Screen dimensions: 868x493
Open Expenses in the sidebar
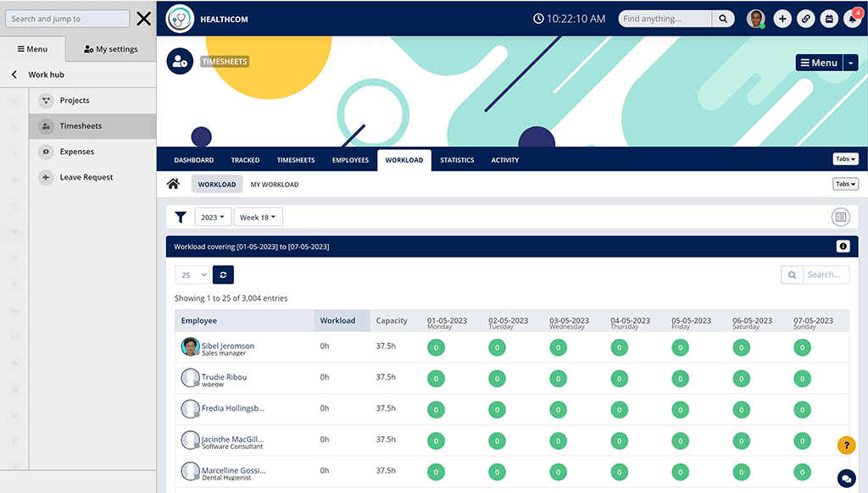92,152
